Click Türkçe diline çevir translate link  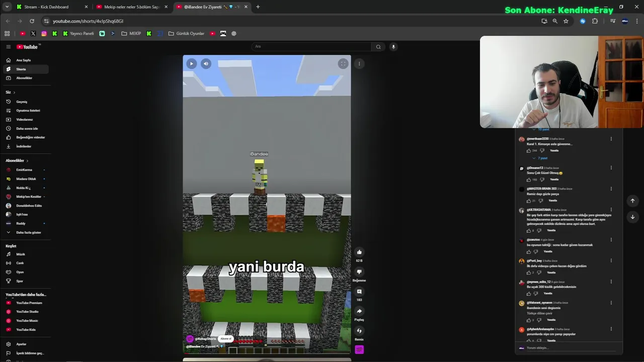539,313
